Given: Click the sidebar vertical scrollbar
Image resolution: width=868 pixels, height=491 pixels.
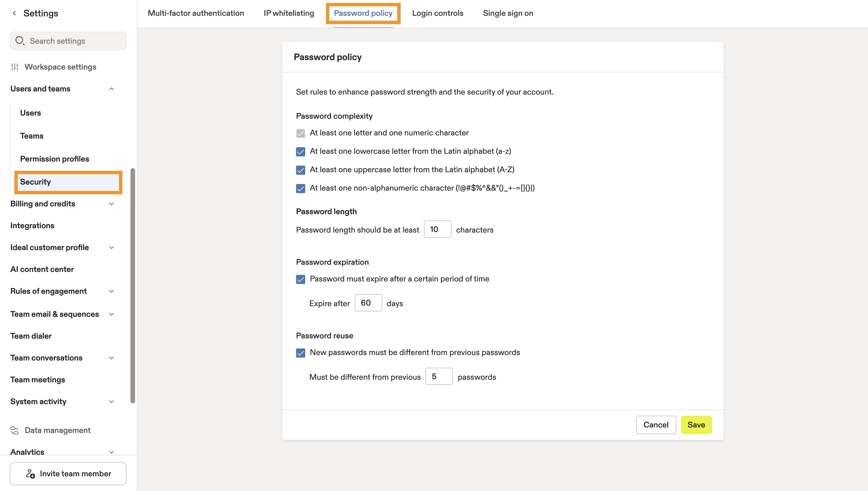Looking at the screenshot, I should pos(133,286).
